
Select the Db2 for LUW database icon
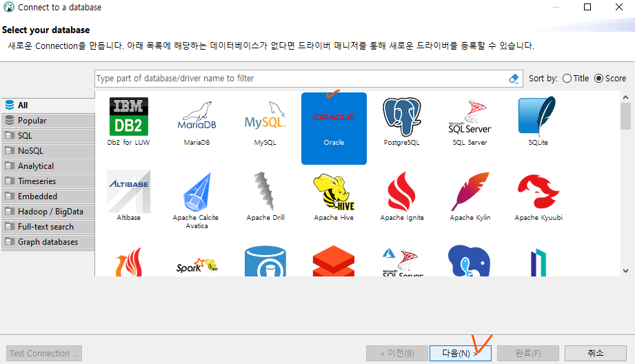[x=128, y=117]
